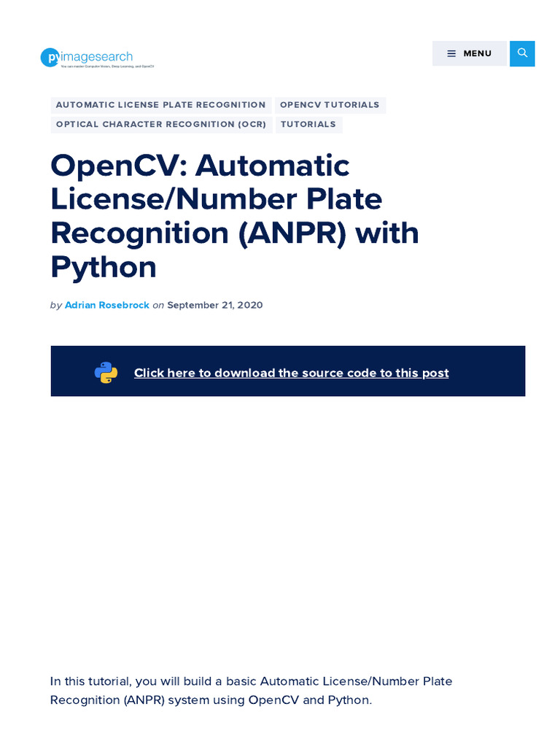
Task: Click the September 21, 2020 date
Action: (215, 305)
